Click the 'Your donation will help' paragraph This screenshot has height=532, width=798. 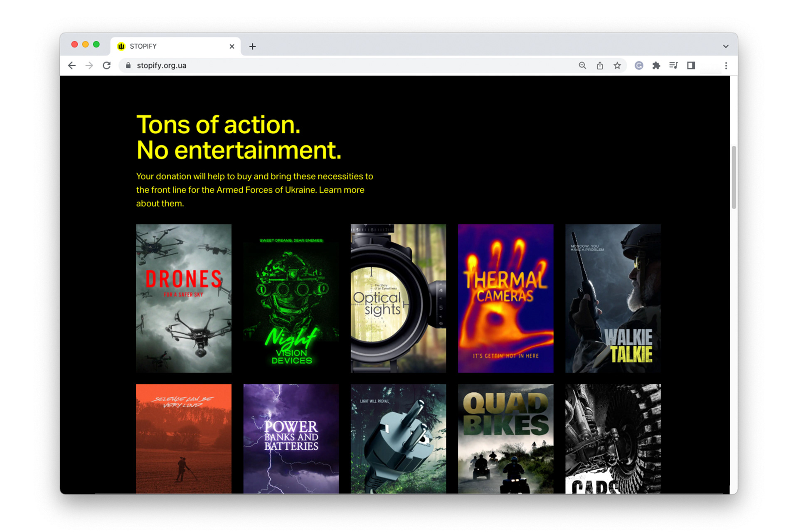pyautogui.click(x=255, y=190)
